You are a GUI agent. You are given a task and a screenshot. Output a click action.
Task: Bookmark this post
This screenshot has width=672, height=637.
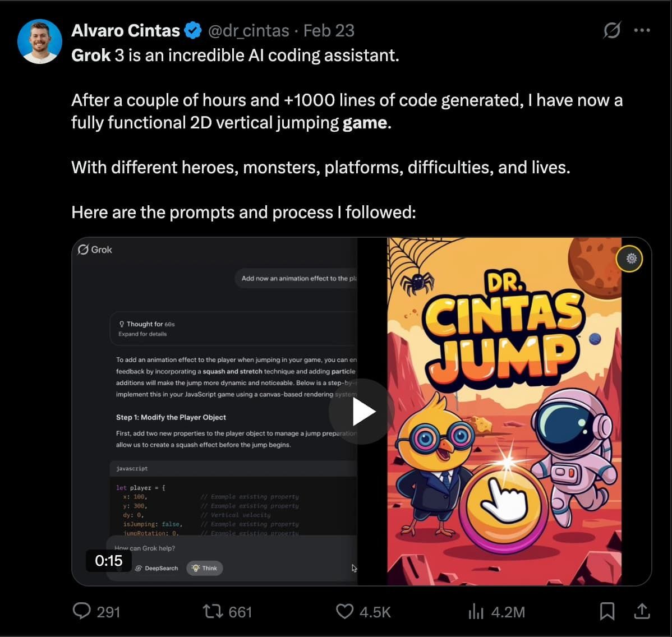coord(607,611)
